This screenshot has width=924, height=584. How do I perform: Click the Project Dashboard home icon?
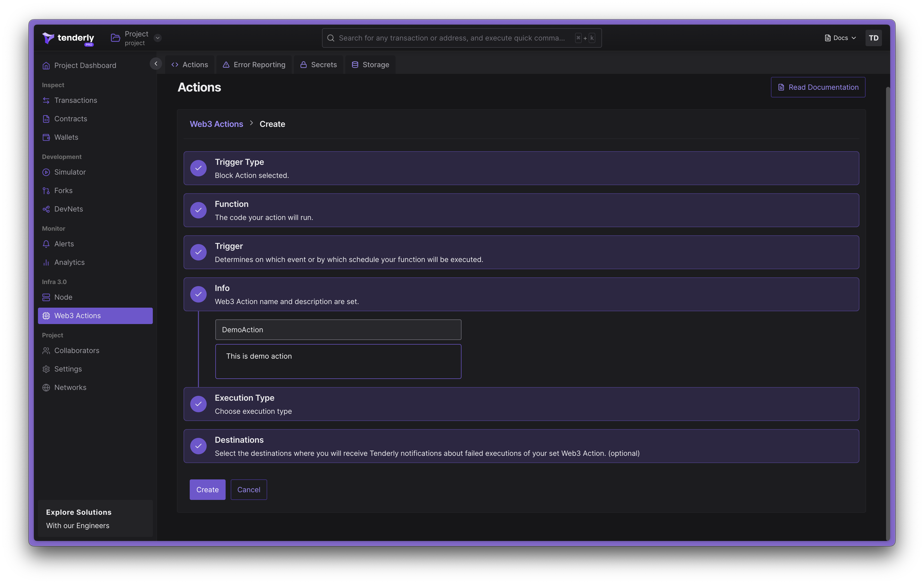(x=46, y=66)
